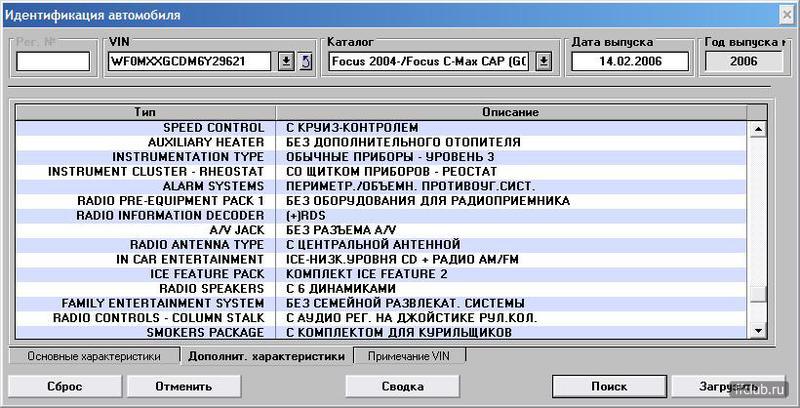
Task: Click the scrollbar up arrow
Action: click(x=759, y=129)
